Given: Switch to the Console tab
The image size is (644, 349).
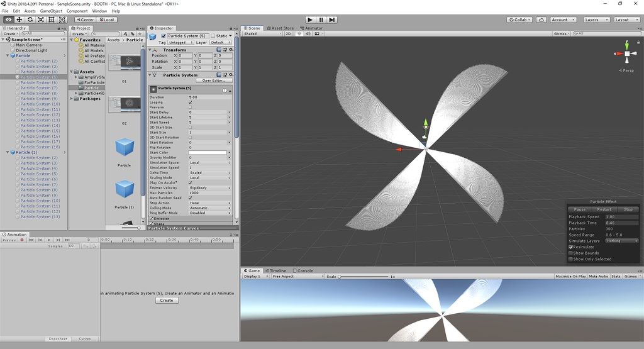Looking at the screenshot, I should click(303, 271).
